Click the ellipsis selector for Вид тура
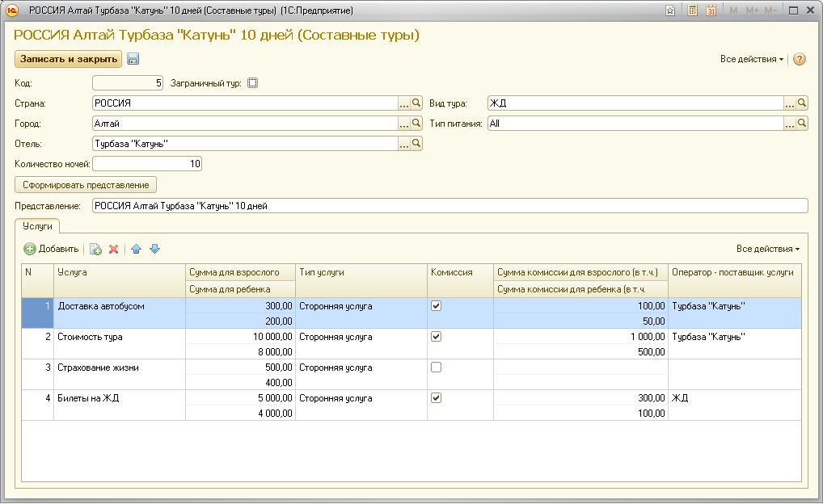The width and height of the screenshot is (823, 504). 789,103
